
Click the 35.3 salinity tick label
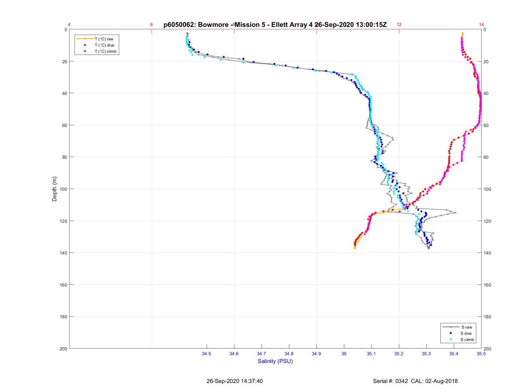click(x=426, y=353)
